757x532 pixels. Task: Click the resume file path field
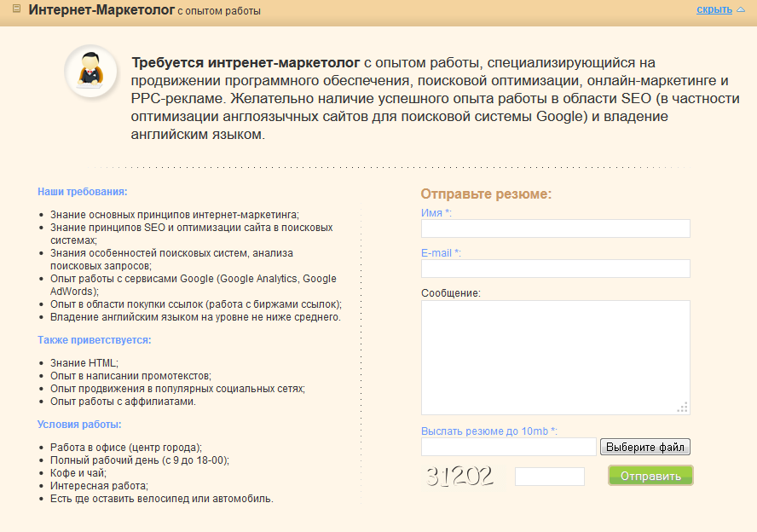[508, 447]
